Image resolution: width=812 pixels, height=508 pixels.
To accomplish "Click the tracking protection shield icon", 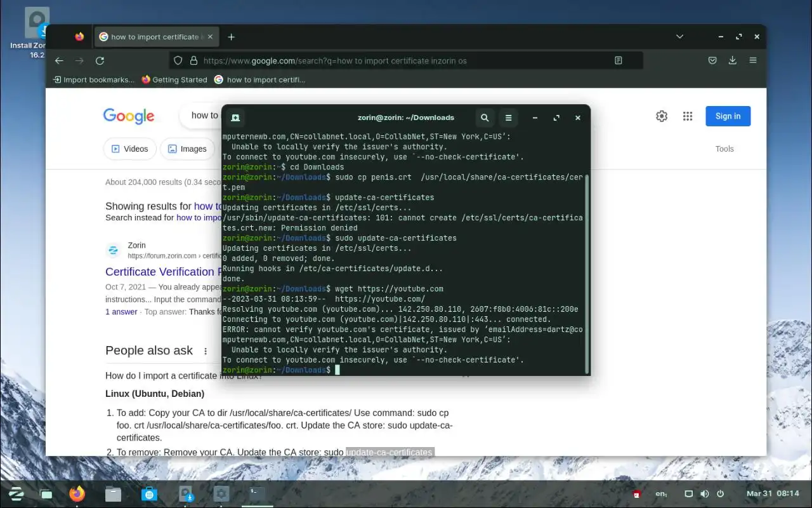I will click(x=178, y=61).
